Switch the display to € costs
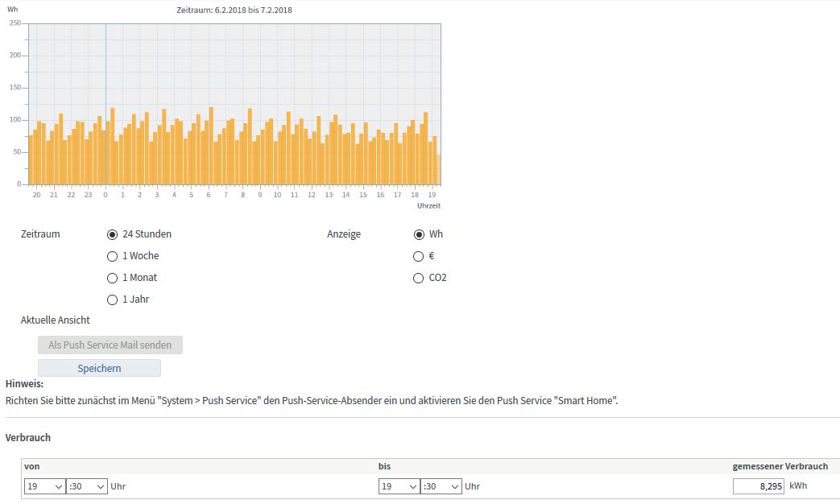Screen dimensions: 840x504 [x=418, y=256]
